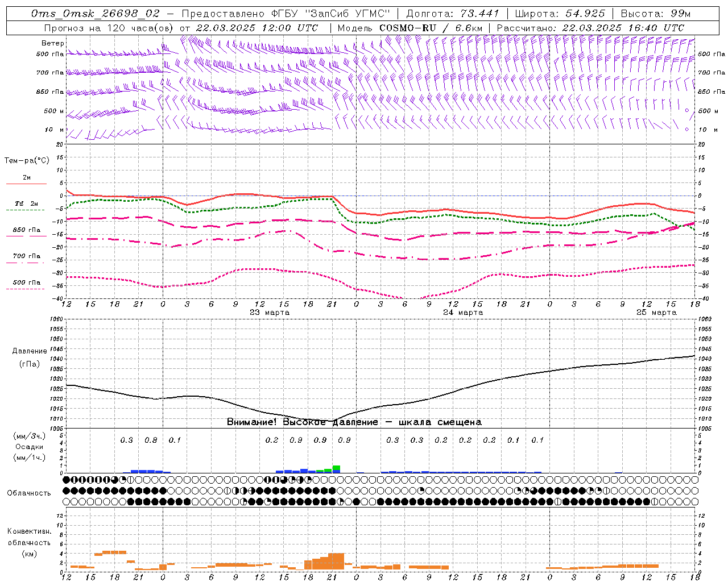Screen dimensions: 728x582
Task: Click the Конвективн. label
Action: [29, 531]
